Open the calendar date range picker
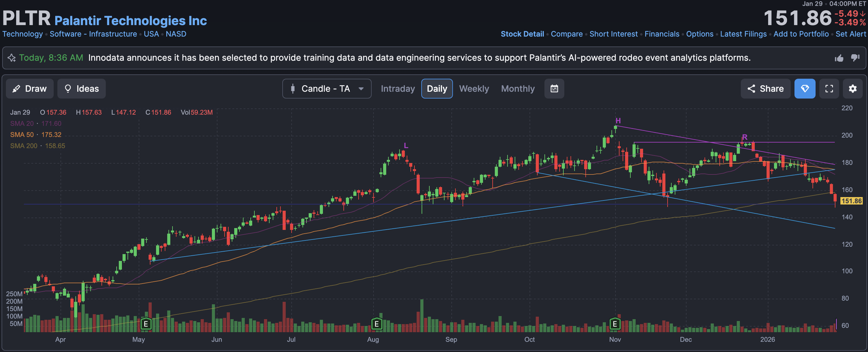The height and width of the screenshot is (352, 868). (554, 89)
